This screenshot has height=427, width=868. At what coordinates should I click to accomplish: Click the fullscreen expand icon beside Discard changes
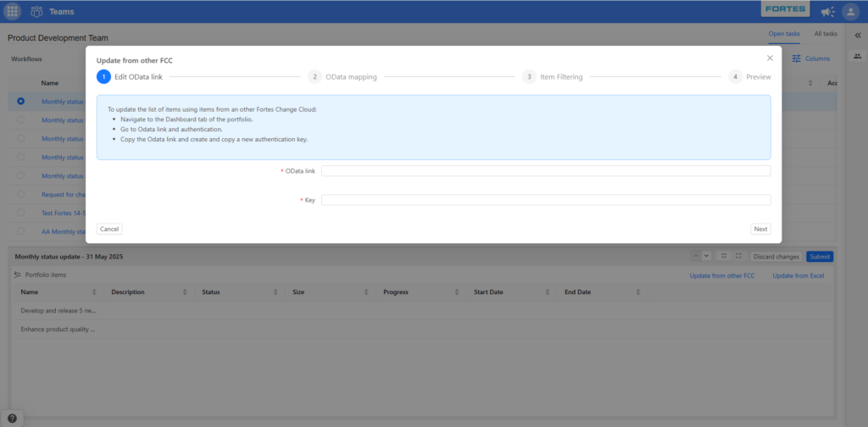click(738, 256)
